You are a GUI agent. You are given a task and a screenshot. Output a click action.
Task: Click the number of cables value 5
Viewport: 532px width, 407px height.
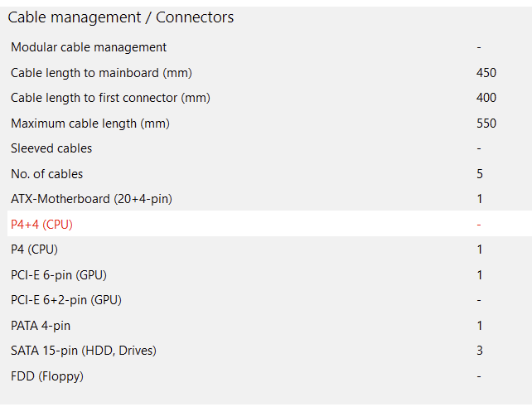tap(480, 174)
